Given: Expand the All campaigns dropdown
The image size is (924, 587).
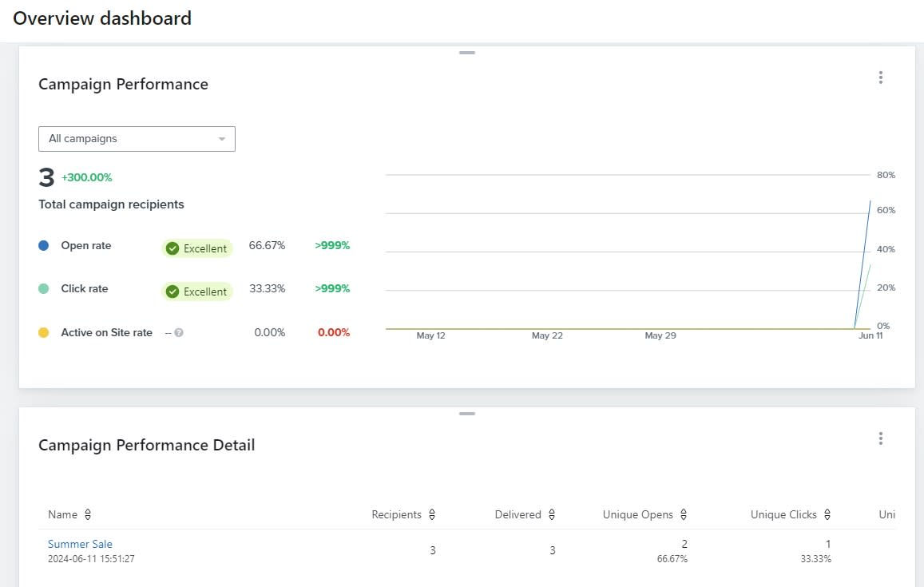Looking at the screenshot, I should point(137,139).
